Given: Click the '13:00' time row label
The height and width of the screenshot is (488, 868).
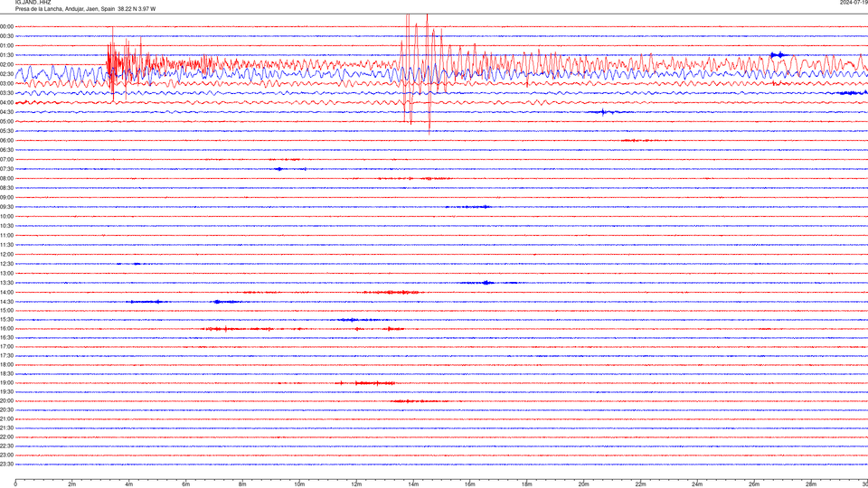Looking at the screenshot, I should (x=6, y=273).
